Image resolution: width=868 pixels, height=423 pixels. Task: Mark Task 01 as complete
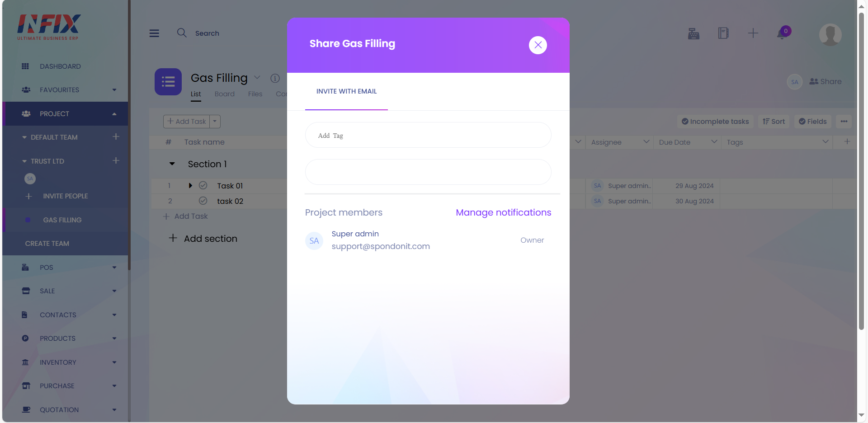click(203, 185)
